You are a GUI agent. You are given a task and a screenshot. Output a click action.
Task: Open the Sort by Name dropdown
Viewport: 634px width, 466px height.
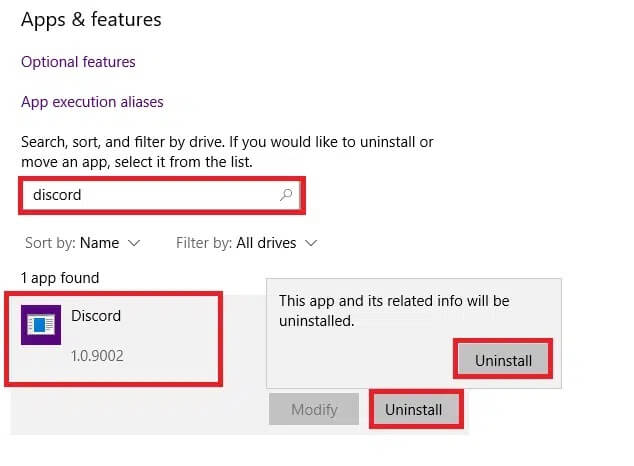click(82, 243)
